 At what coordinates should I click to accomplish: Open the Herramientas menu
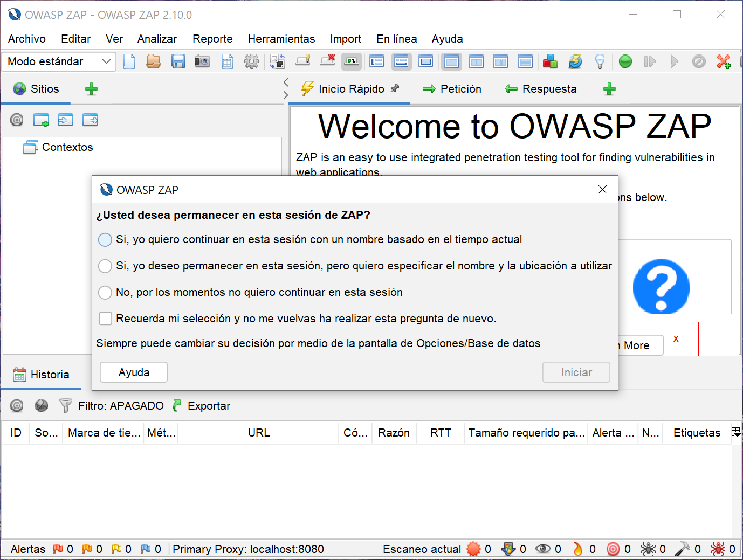point(281,39)
